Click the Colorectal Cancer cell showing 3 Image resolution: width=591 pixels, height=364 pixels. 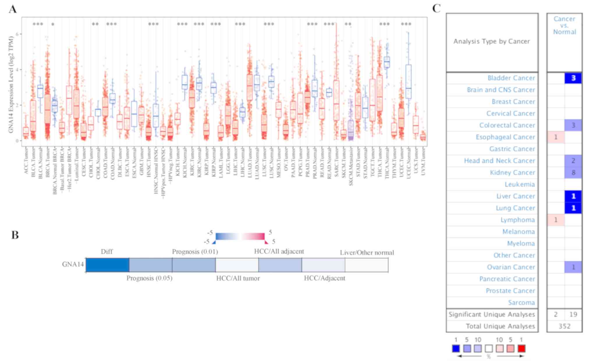(x=573, y=125)
